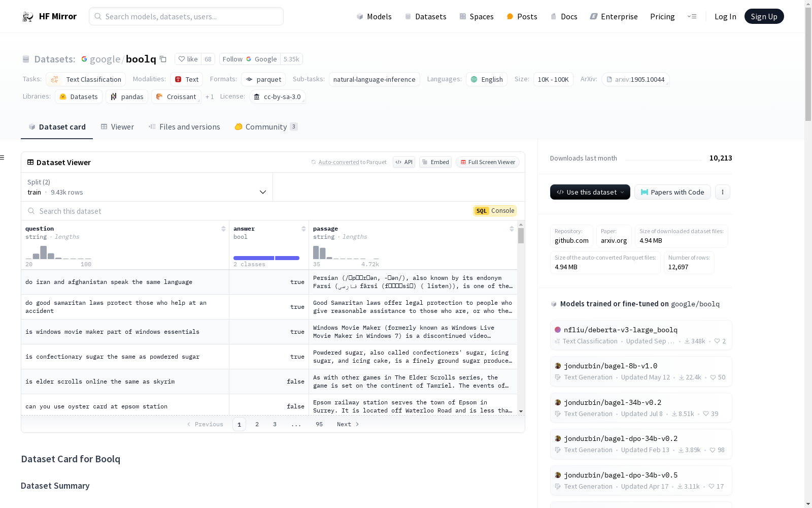
Task: Switch to the Dataset card tab
Action: [x=57, y=127]
